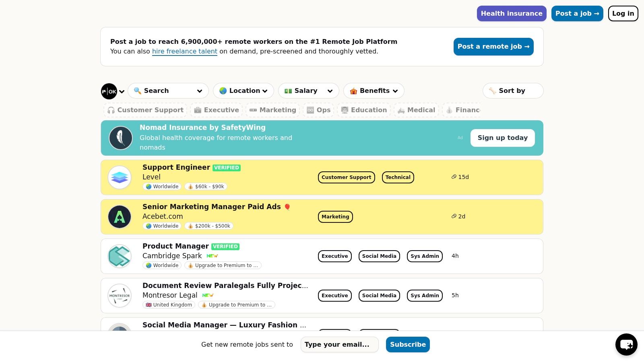Image resolution: width=644 pixels, height=362 pixels.
Task: Click the Social Media tag on the Montresor Legal job
Action: click(379, 296)
